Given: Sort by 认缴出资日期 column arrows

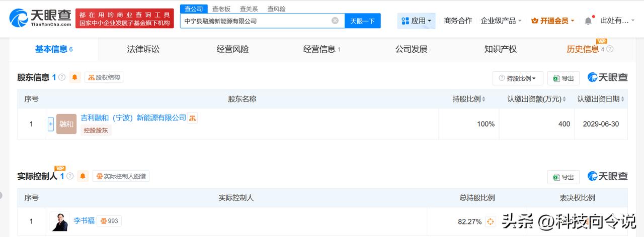Looking at the screenshot, I should [x=622, y=99].
